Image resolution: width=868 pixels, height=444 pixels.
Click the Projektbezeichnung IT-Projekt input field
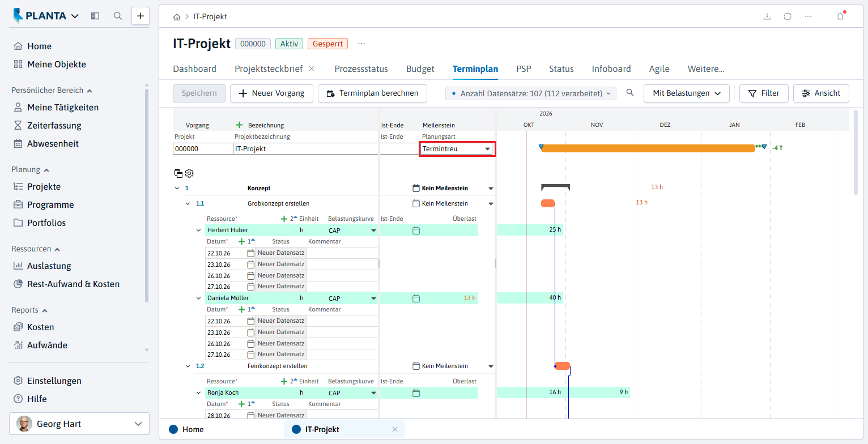[305, 149]
